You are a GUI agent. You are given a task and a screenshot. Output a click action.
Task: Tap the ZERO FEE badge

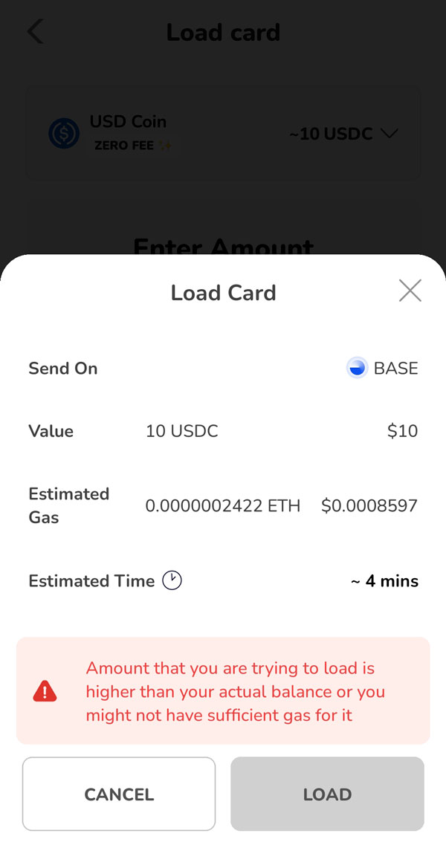point(132,146)
